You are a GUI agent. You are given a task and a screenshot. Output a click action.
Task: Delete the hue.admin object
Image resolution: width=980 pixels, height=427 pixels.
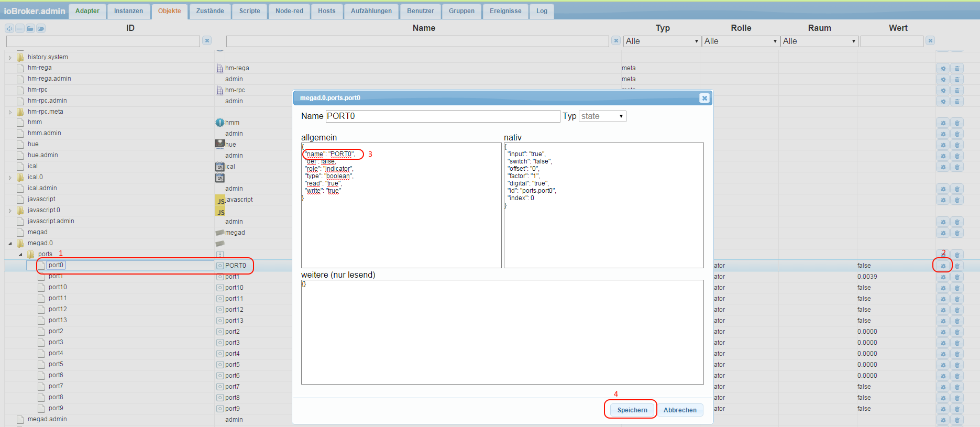pos(957,156)
